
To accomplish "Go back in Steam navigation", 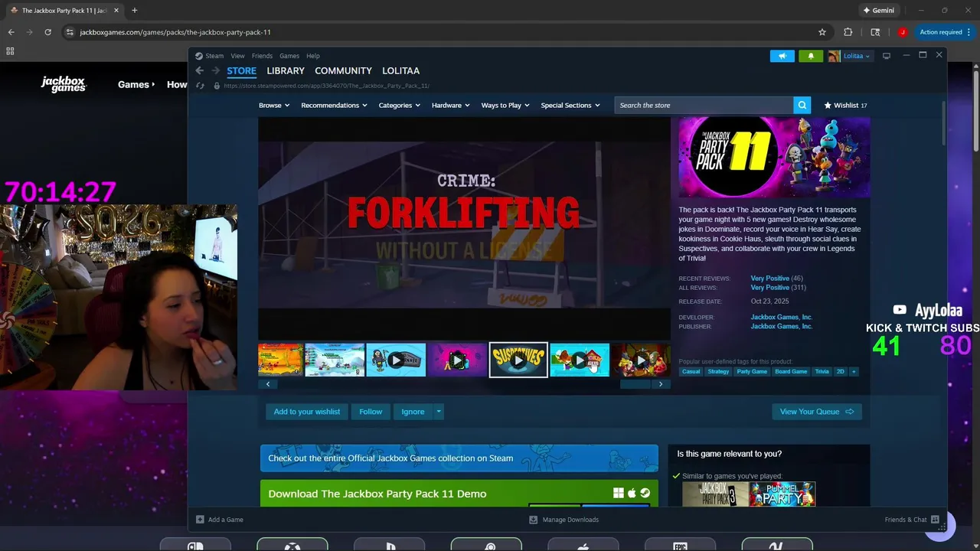I will pyautogui.click(x=200, y=70).
